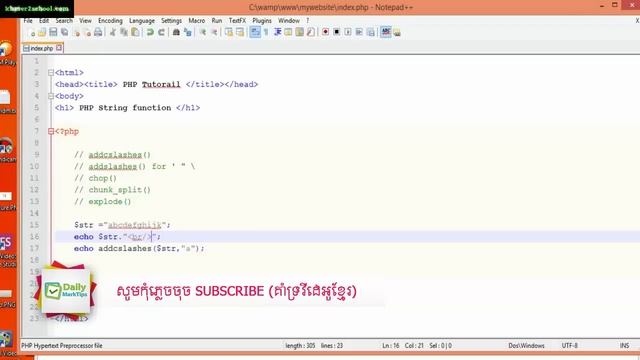Viewport: 640px width, 360px height.
Task: Open the Search menu
Action: (64, 20)
